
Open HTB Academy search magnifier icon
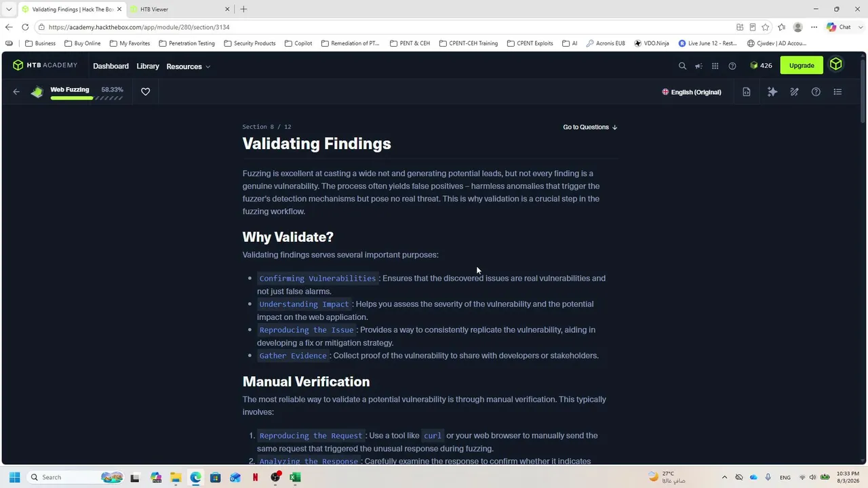tap(682, 66)
